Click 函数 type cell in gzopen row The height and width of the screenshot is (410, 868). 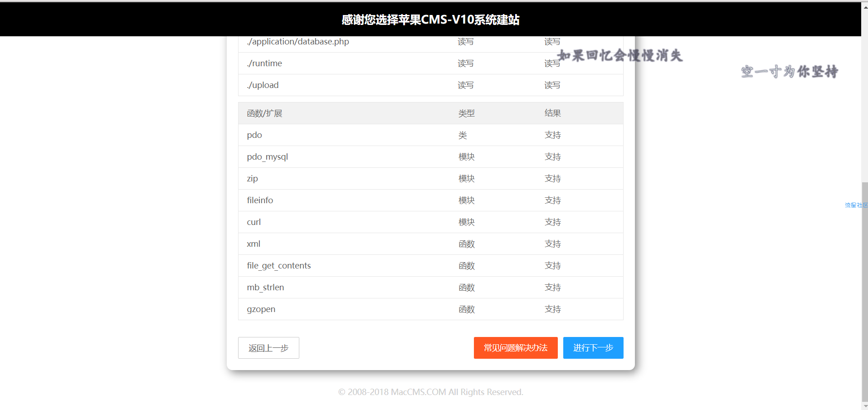click(466, 309)
